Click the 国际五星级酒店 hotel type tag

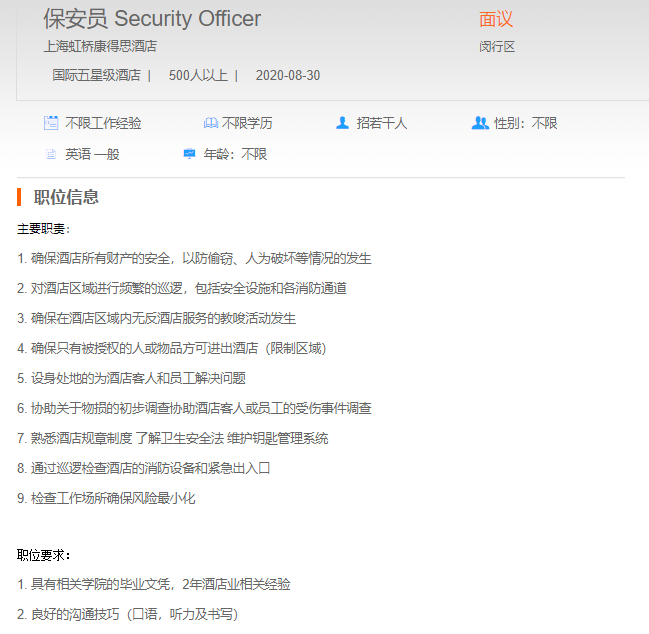pyautogui.click(x=96, y=75)
